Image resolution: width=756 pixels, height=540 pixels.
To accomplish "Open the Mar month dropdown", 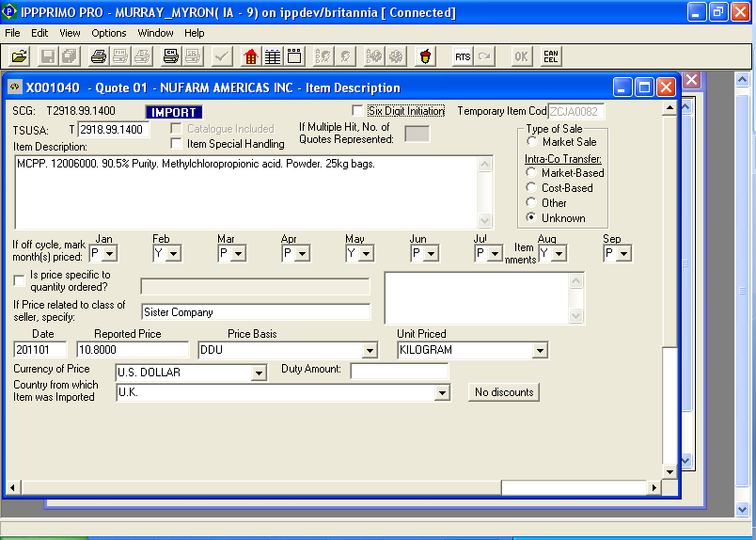I will coord(239,253).
